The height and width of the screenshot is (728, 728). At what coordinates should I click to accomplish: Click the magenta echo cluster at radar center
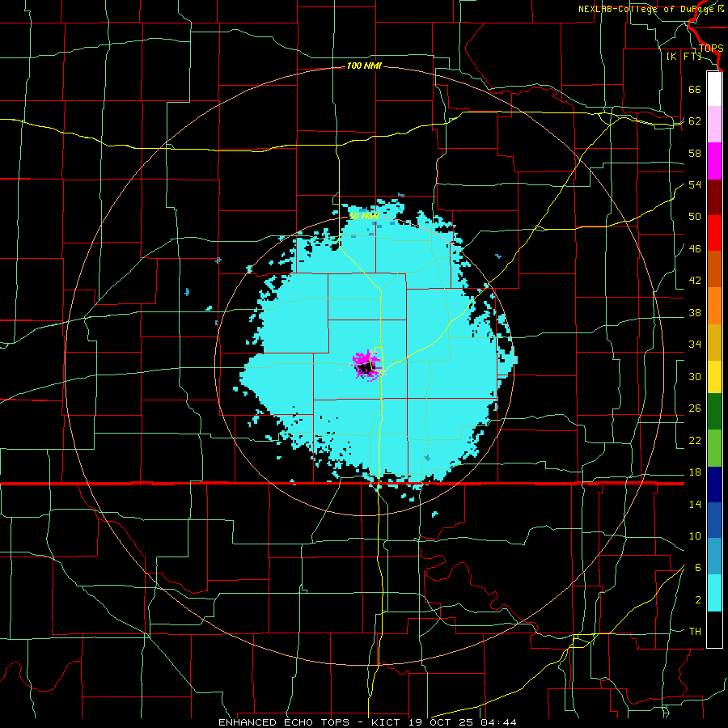click(x=366, y=366)
